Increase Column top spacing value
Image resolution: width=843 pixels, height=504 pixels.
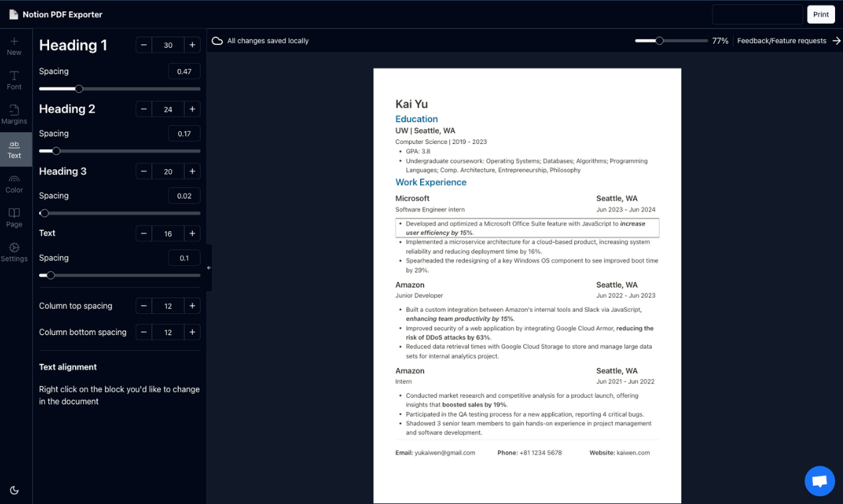[x=192, y=306]
